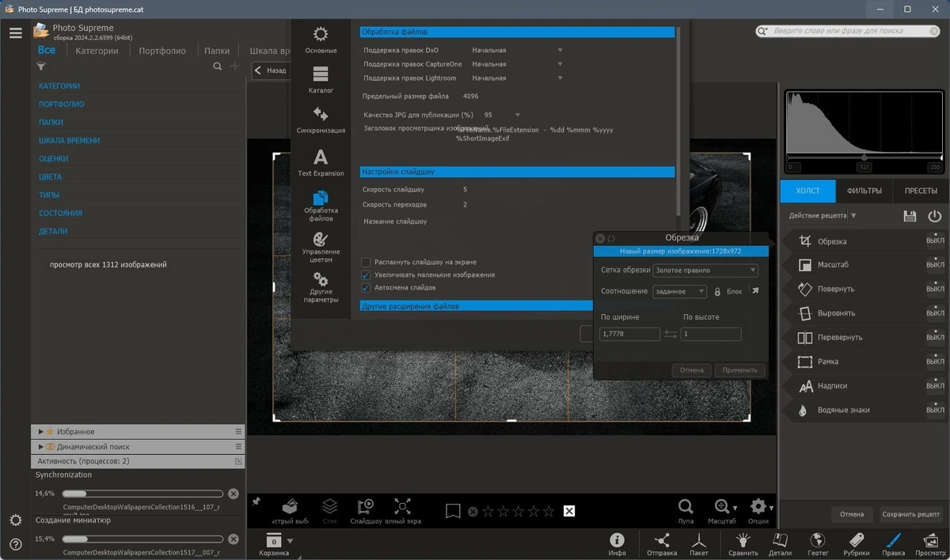This screenshot has height=560, width=950.
Task: Toggle the Обрезка ВЫКЛ switch
Action: [x=935, y=241]
